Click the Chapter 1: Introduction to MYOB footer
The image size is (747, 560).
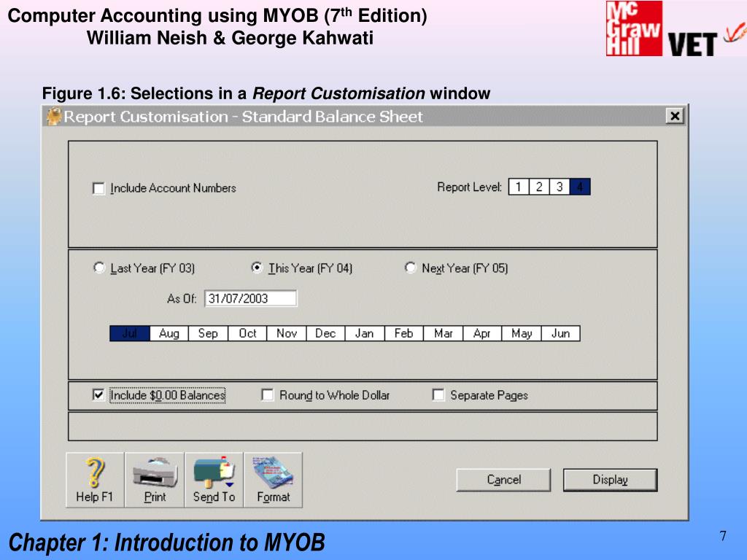167,542
